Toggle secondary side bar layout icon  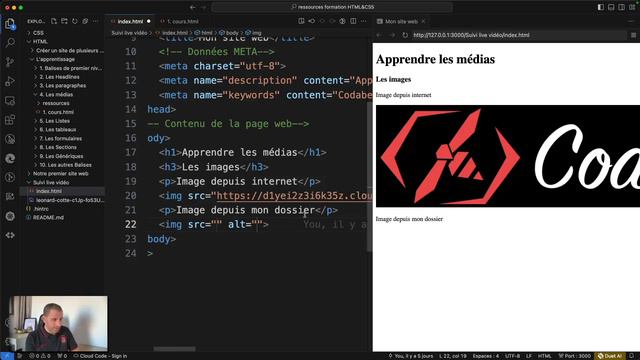[x=622, y=7]
